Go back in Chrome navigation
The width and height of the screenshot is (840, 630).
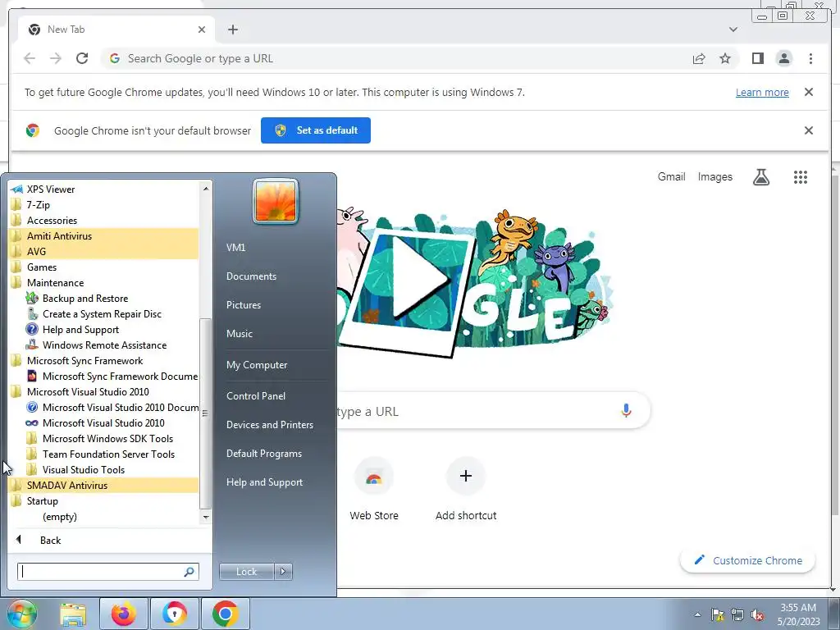click(x=30, y=58)
